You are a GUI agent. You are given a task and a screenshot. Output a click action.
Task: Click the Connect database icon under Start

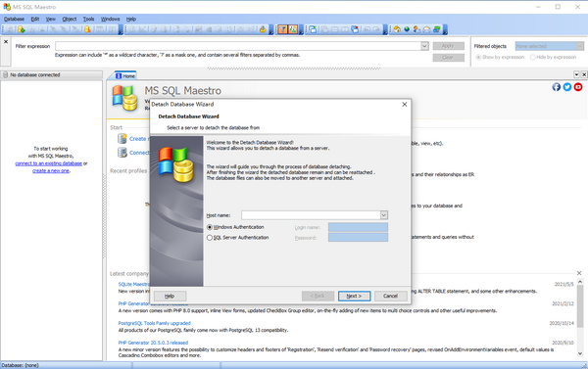pos(122,152)
